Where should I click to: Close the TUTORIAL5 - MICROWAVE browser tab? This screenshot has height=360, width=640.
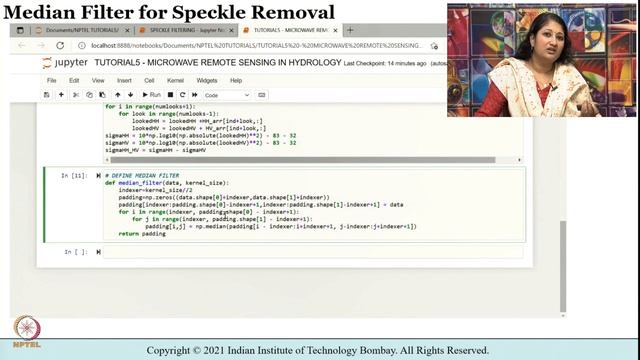click(335, 31)
